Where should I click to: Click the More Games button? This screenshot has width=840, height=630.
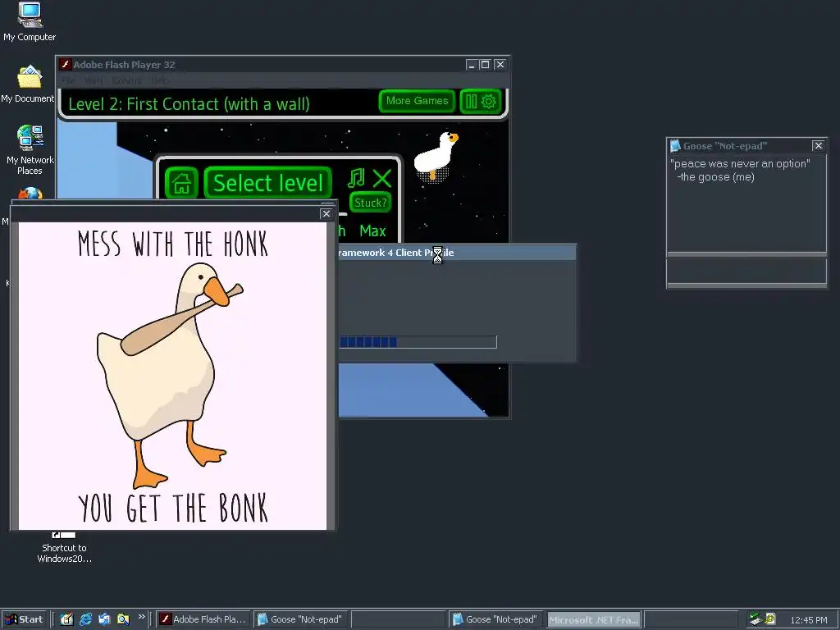[x=417, y=101]
